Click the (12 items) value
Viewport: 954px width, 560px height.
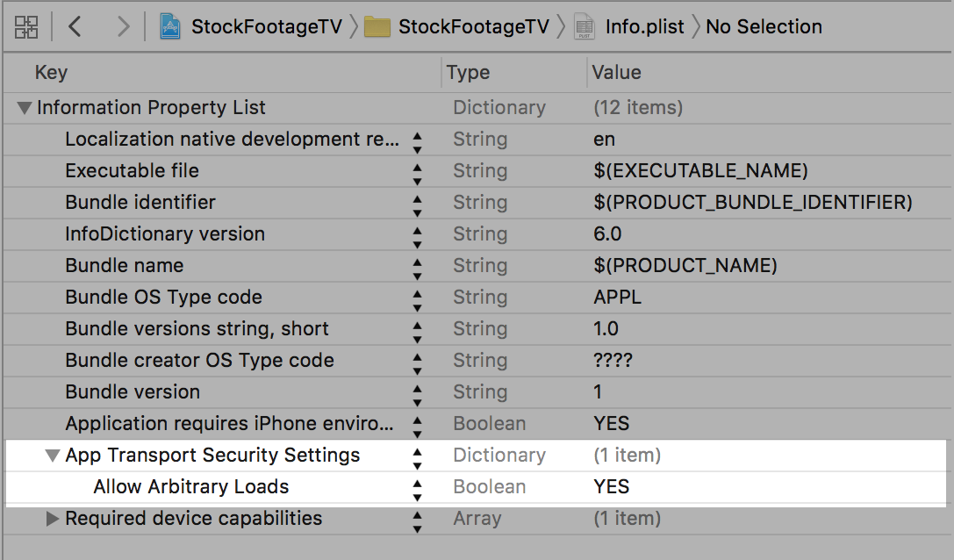[638, 108]
